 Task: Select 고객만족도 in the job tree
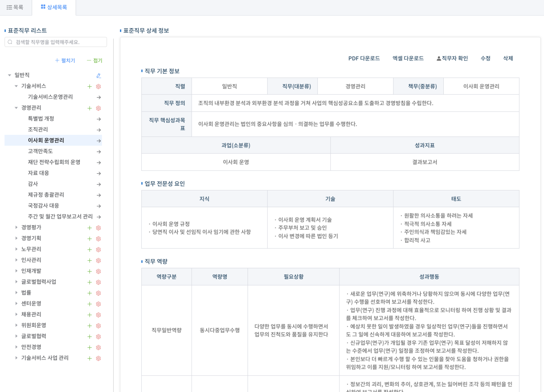tap(40, 151)
